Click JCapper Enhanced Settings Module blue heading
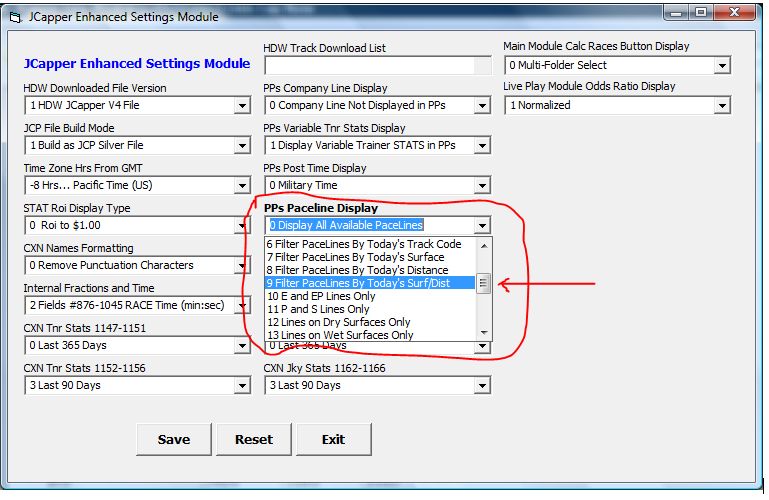769x500 pixels. click(137, 63)
